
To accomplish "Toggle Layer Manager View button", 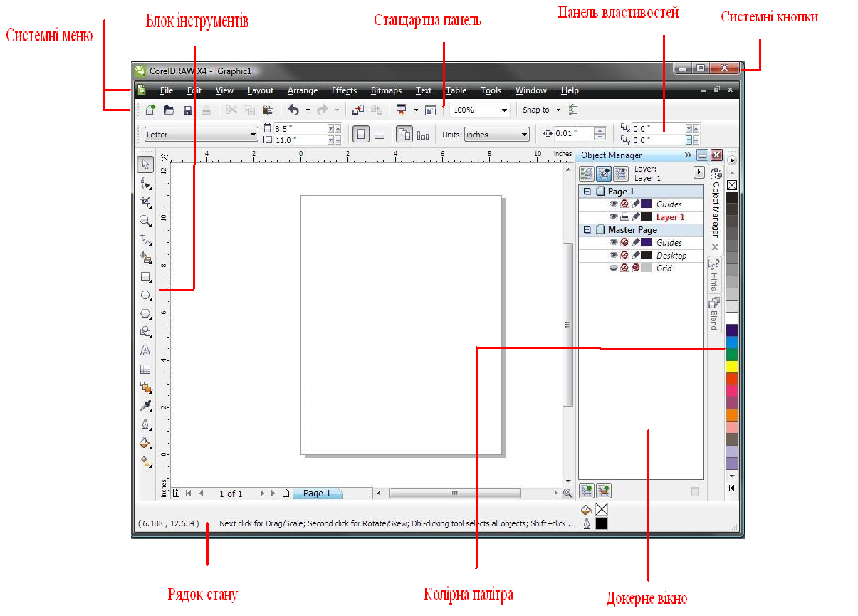I will [620, 172].
